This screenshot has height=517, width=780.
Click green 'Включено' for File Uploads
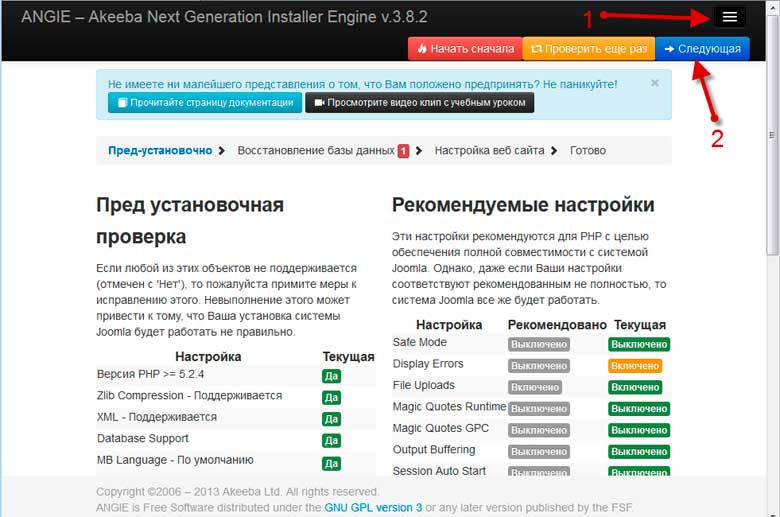point(635,387)
